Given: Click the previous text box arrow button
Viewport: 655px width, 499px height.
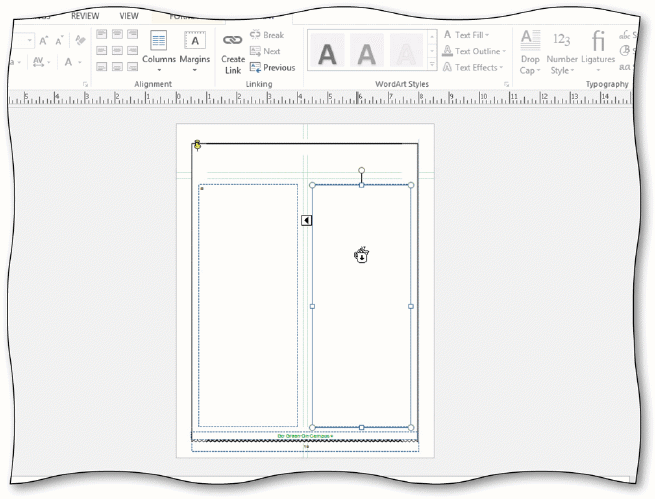Looking at the screenshot, I should click(x=307, y=220).
